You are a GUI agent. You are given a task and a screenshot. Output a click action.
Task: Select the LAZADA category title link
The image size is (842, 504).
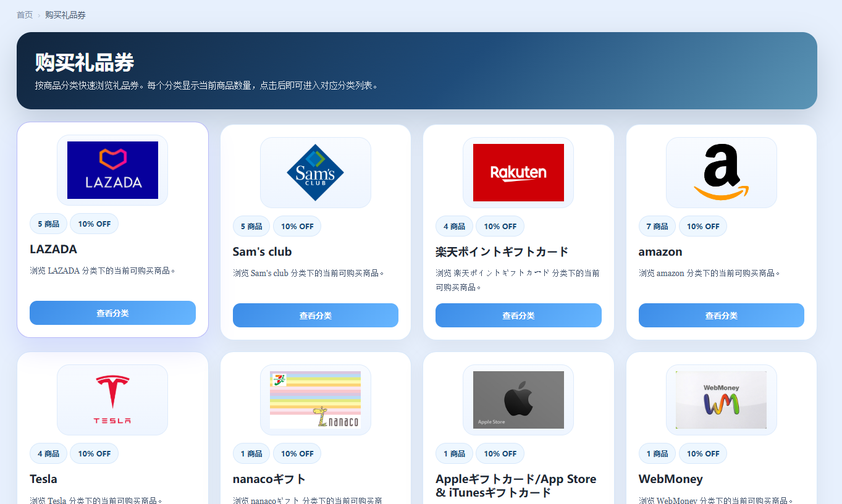click(x=53, y=249)
